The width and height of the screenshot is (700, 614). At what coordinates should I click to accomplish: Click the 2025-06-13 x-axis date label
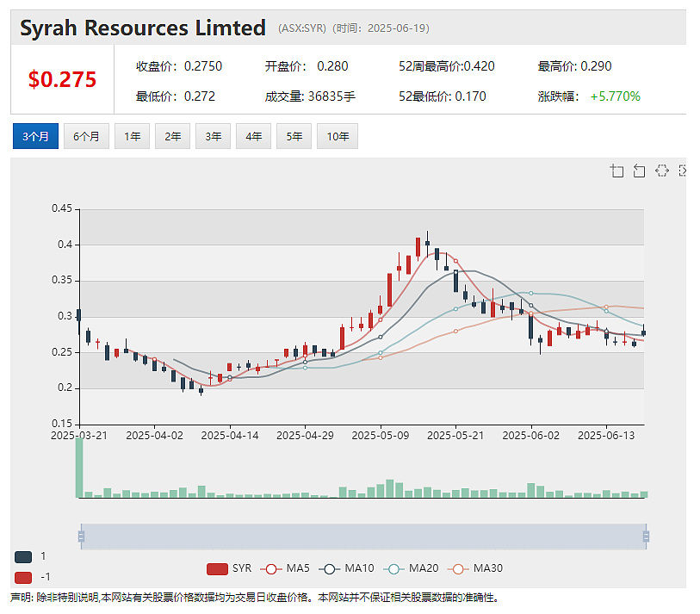pyautogui.click(x=606, y=436)
